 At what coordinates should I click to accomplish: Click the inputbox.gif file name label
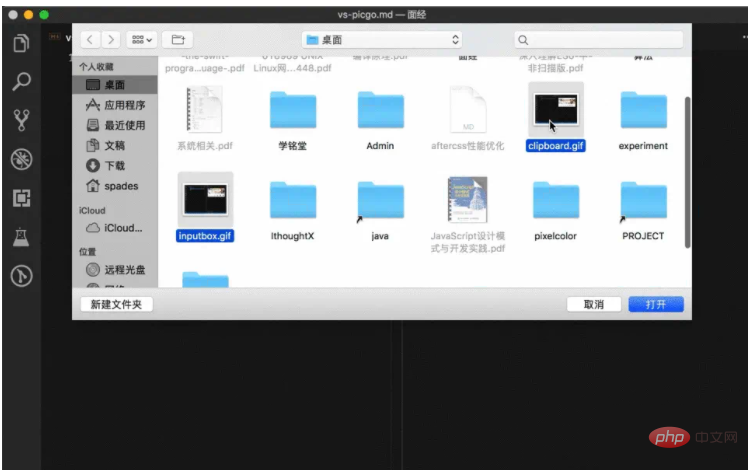coord(205,236)
